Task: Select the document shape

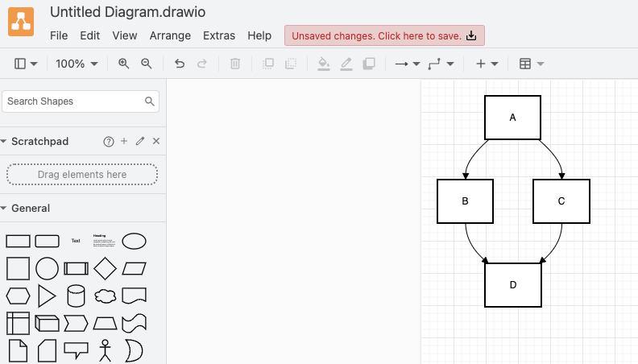Action: [134, 296]
